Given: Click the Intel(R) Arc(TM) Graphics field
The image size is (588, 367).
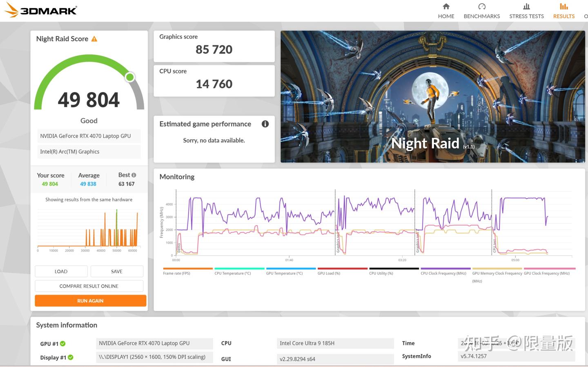Looking at the screenshot, I should tap(89, 151).
